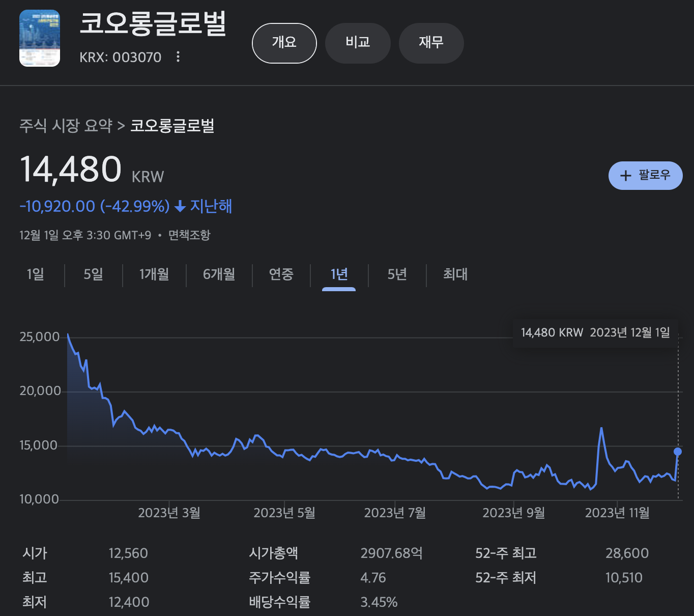
Task: Click the 52-주 최고 label
Action: 506,553
